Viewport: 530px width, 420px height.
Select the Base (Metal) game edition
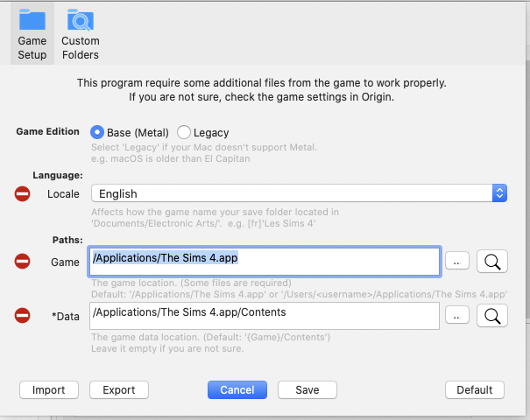pyautogui.click(x=97, y=132)
